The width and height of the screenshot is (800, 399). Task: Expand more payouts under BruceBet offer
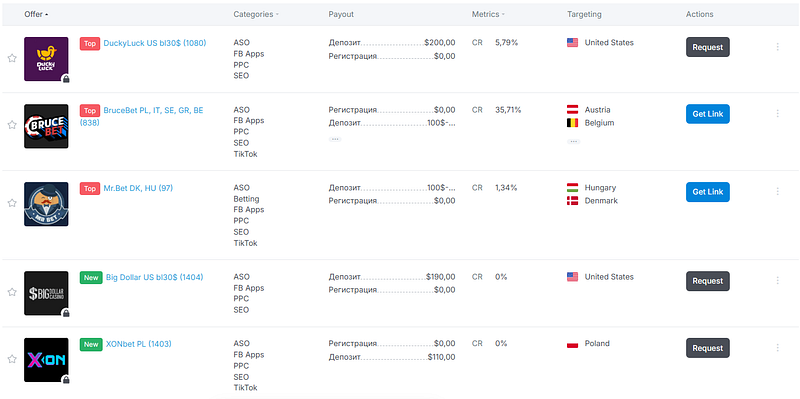pos(335,139)
